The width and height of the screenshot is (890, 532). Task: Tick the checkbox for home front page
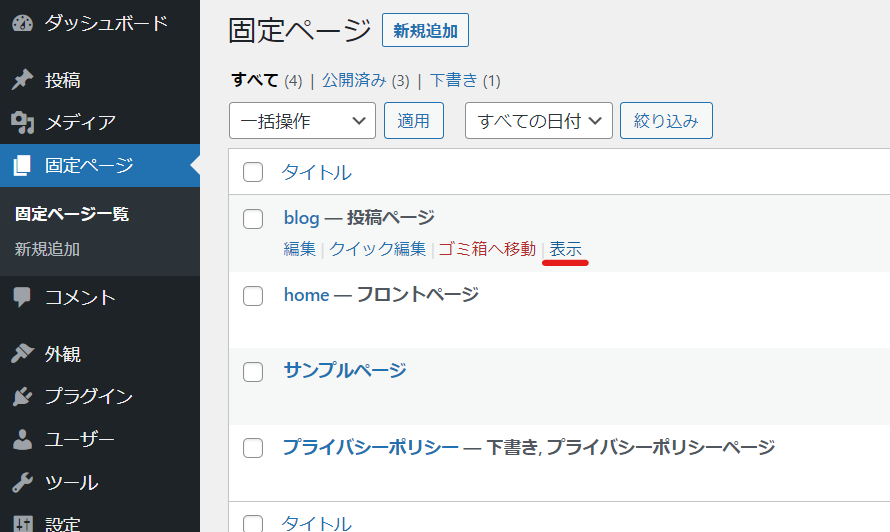pyautogui.click(x=253, y=296)
